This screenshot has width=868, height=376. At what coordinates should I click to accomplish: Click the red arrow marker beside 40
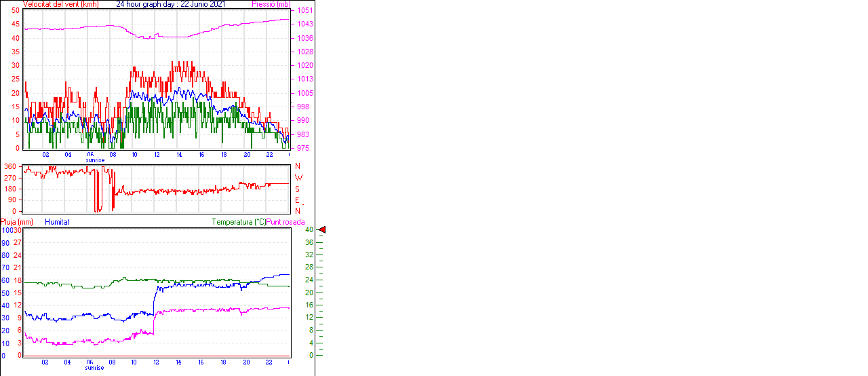(x=322, y=230)
